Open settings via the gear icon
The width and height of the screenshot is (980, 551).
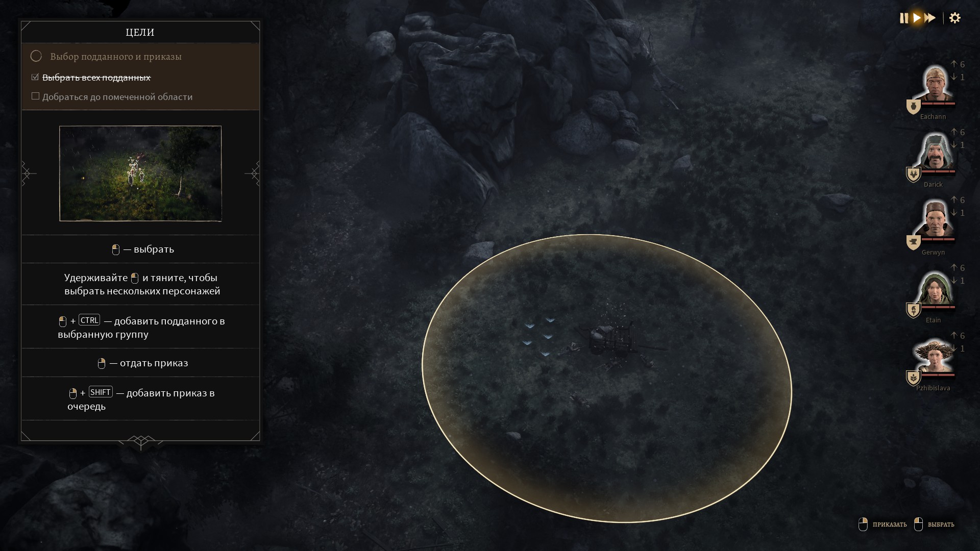955,18
